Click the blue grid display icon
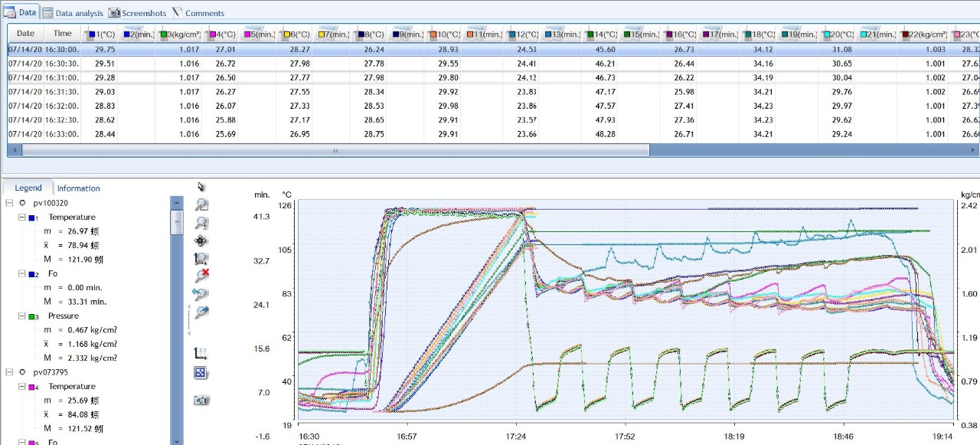Image resolution: width=980 pixels, height=445 pixels. [x=201, y=373]
